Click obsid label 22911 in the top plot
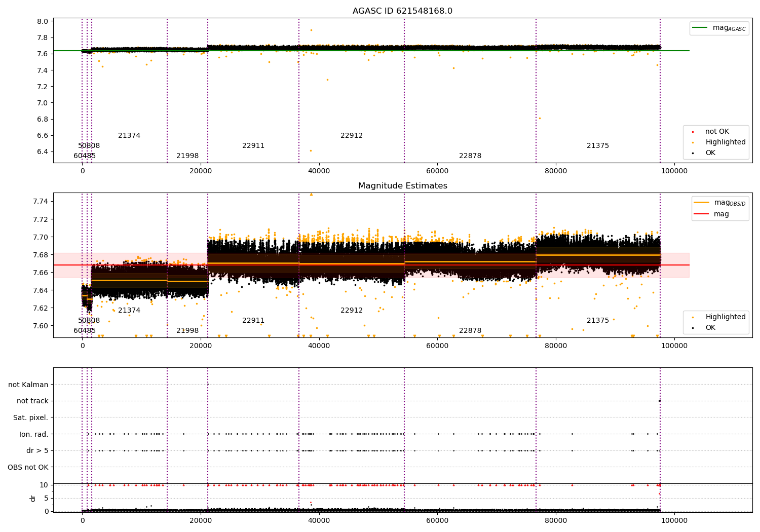The image size is (760, 532). pos(253,146)
